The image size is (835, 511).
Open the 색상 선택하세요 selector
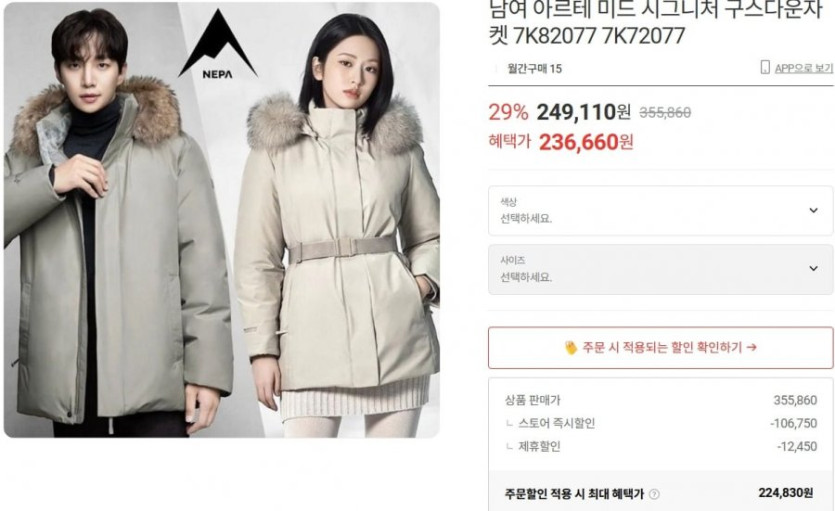(660, 211)
